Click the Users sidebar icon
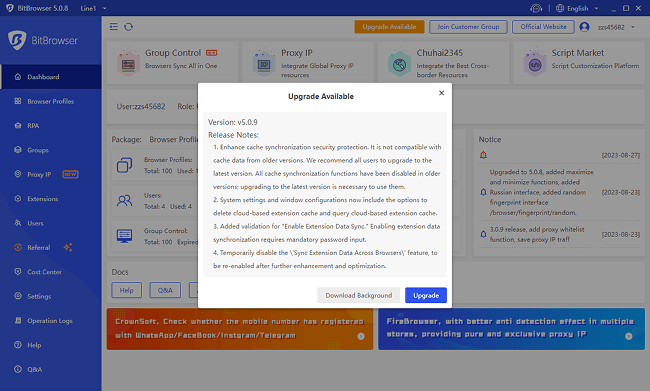This screenshot has width=650, height=391. 18,223
